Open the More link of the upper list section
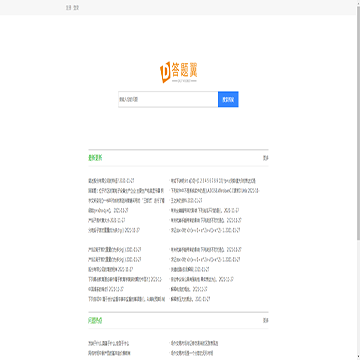Image resolution: width=360 pixels, height=360 pixels. [266, 158]
